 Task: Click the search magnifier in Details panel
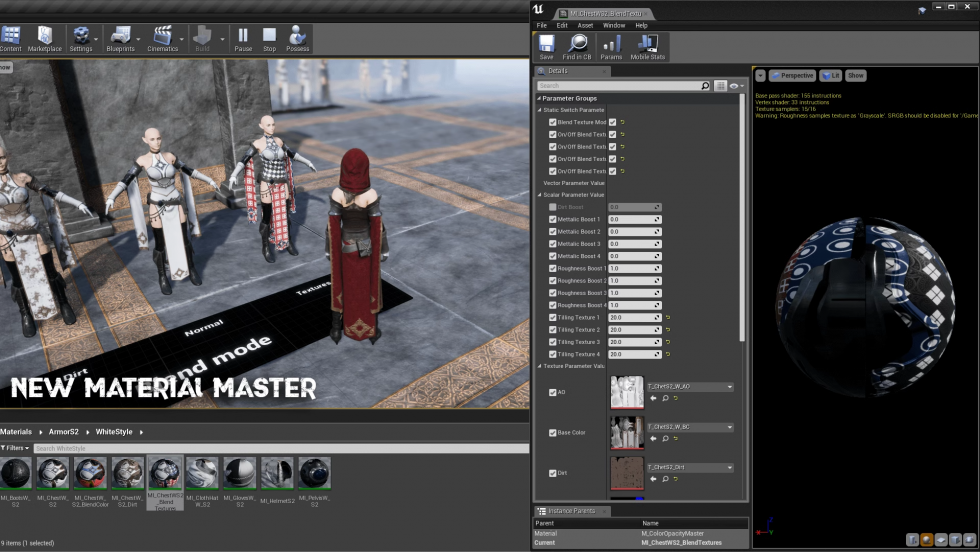coord(706,86)
